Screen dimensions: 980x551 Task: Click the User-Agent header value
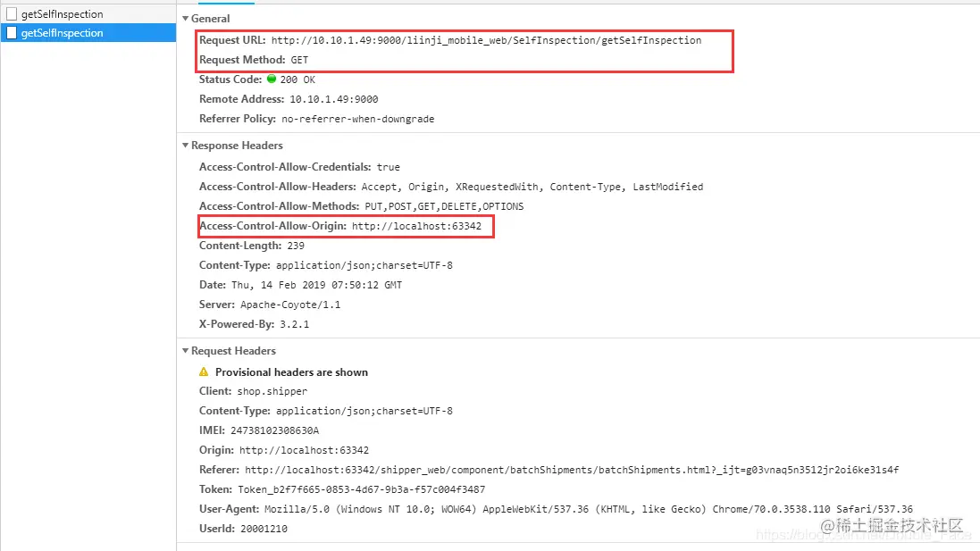coord(589,509)
